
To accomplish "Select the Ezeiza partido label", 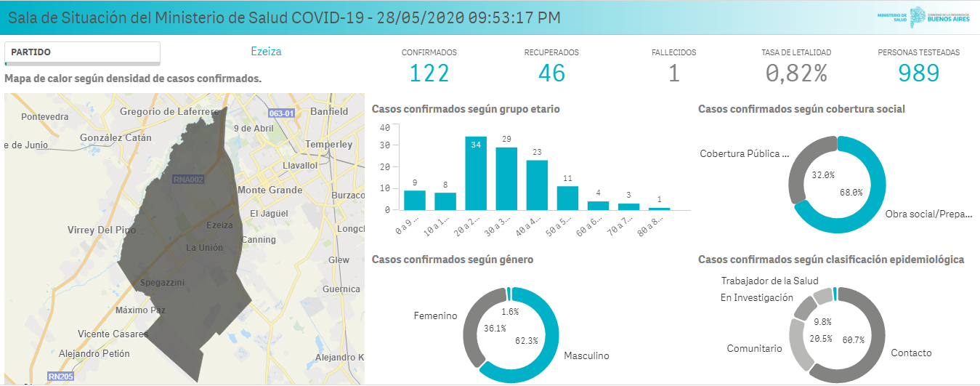I will point(266,52).
